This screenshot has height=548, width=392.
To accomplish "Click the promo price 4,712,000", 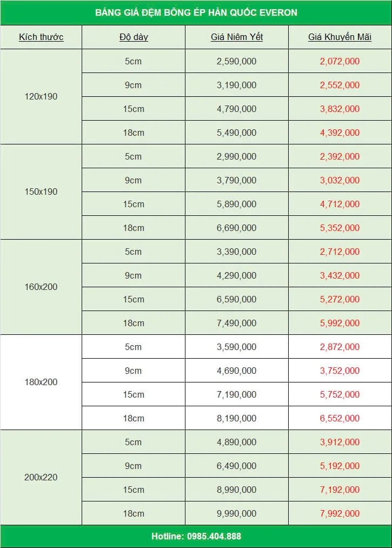I will (x=340, y=204).
